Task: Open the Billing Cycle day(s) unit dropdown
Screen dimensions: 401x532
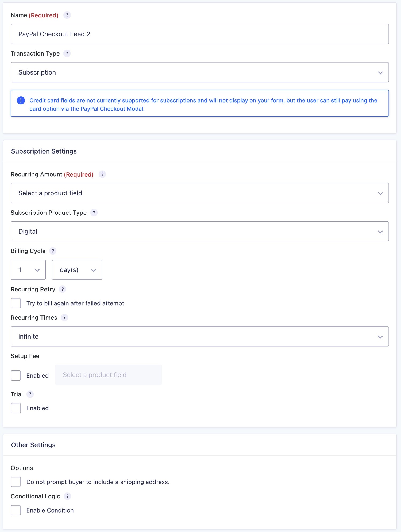Action: [77, 270]
